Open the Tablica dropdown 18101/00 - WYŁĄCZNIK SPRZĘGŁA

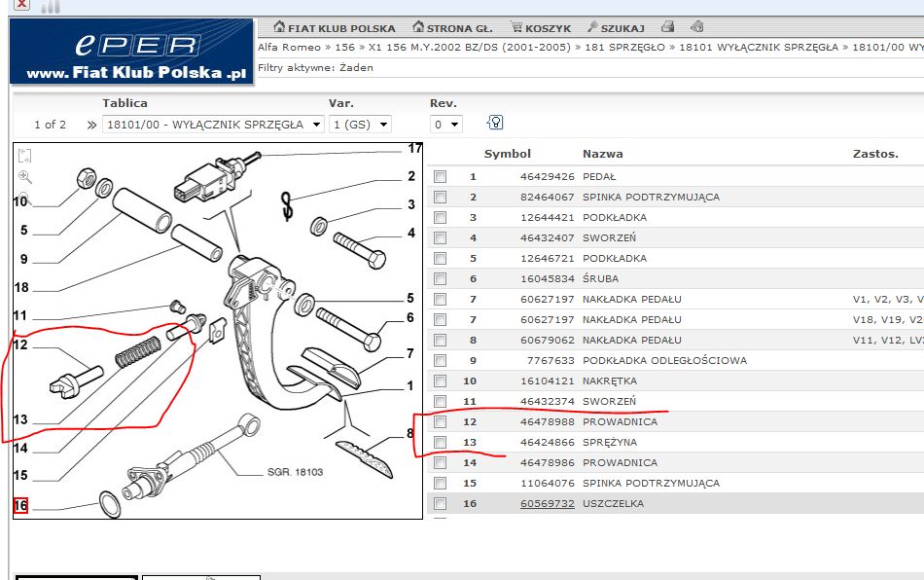[x=213, y=125]
